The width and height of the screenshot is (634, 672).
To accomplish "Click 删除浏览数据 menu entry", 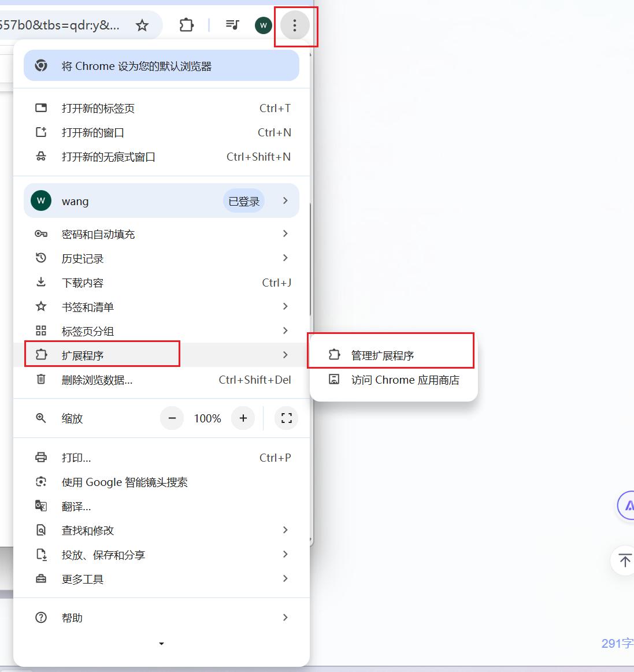I will 161,380.
